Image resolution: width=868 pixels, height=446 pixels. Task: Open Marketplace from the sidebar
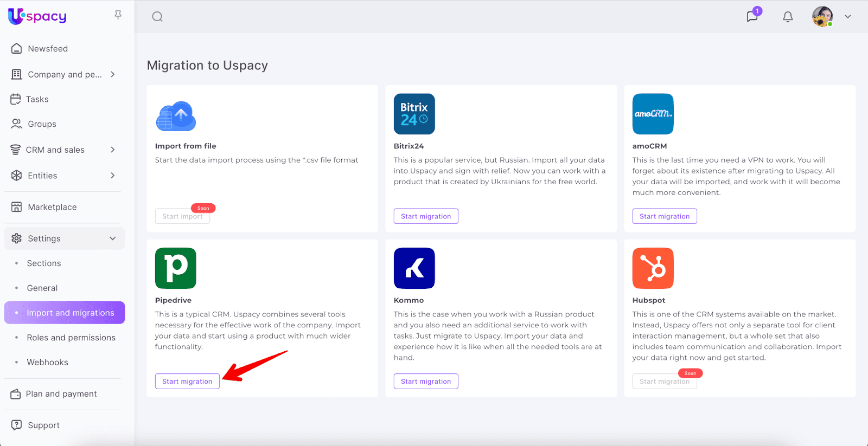(52, 207)
